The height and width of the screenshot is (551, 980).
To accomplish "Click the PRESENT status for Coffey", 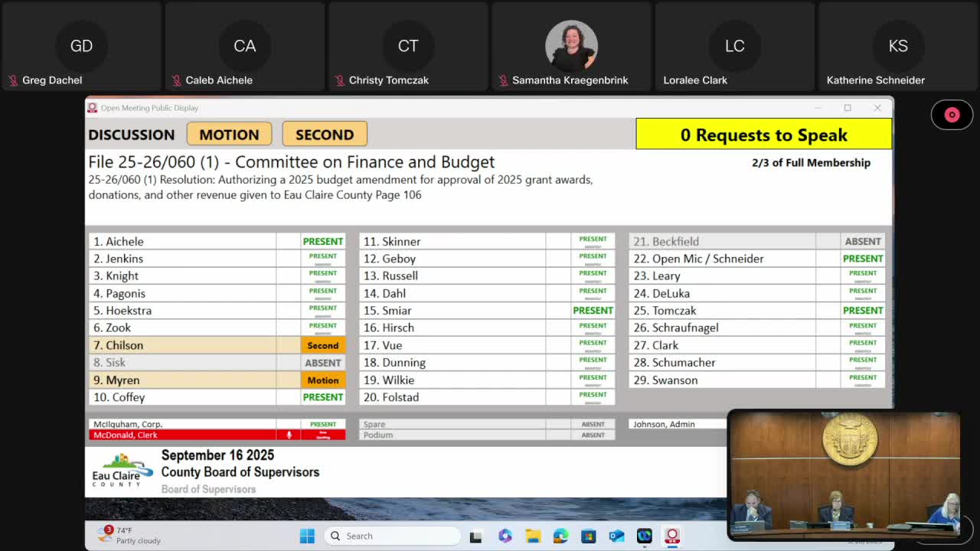I will pyautogui.click(x=323, y=397).
